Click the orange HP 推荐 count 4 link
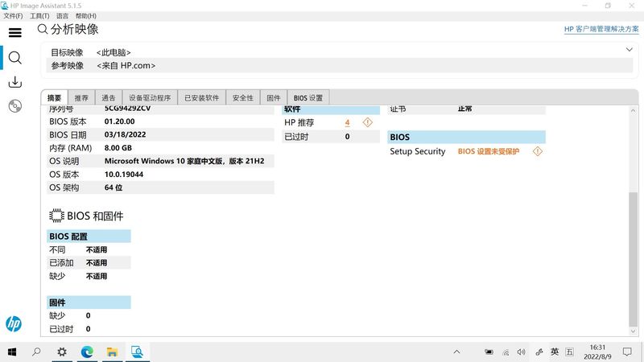Image resolution: width=644 pixels, height=362 pixels. point(347,122)
